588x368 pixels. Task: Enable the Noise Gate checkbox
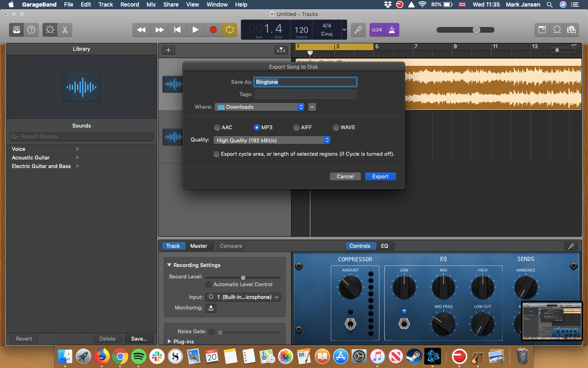pyautogui.click(x=212, y=332)
